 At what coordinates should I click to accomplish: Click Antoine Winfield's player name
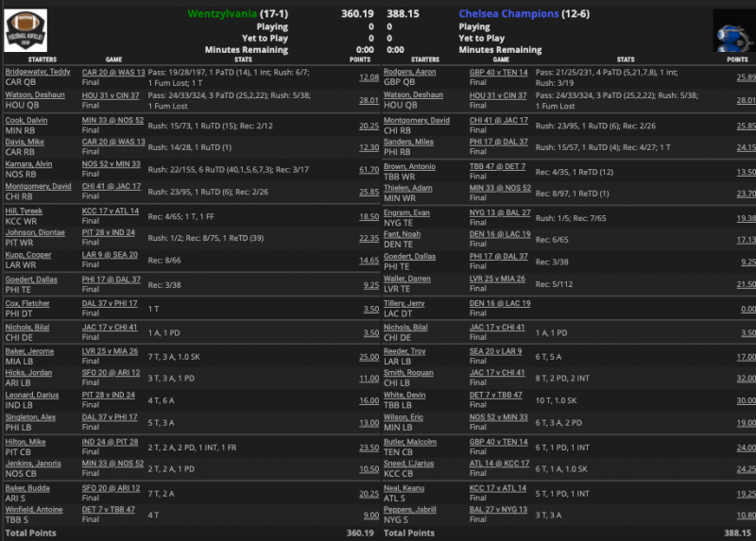pos(35,509)
